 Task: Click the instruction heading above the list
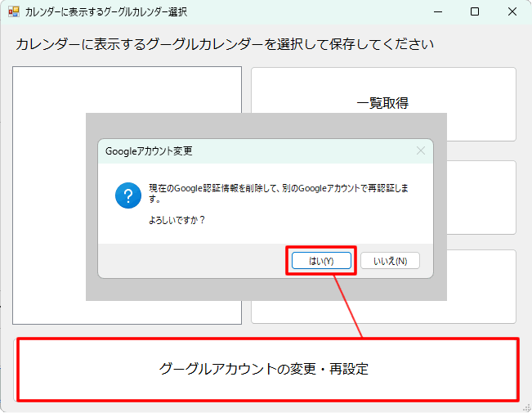pos(224,44)
